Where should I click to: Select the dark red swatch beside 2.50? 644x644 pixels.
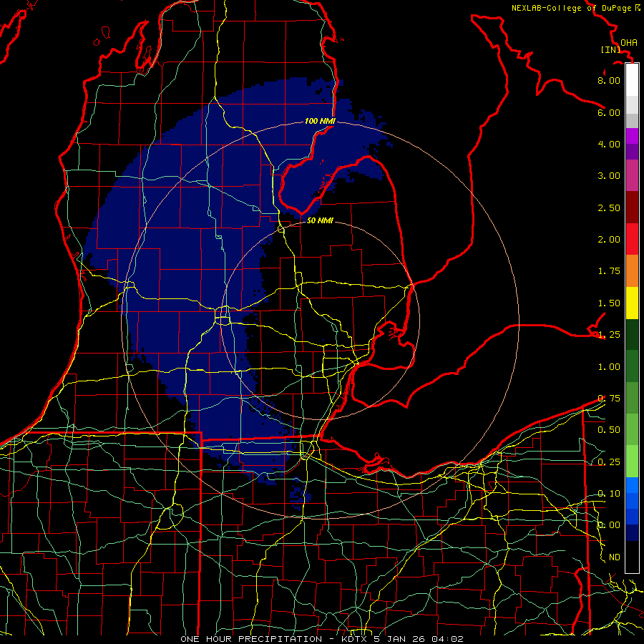pos(632,208)
